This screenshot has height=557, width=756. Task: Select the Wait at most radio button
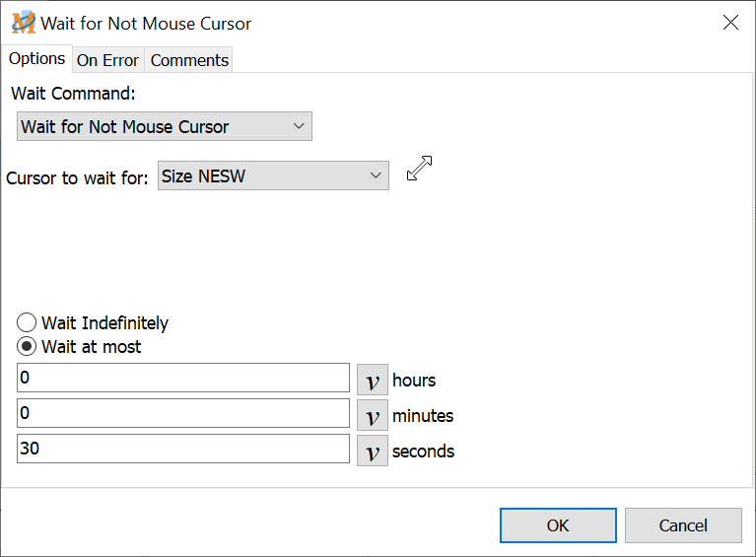pyautogui.click(x=28, y=347)
